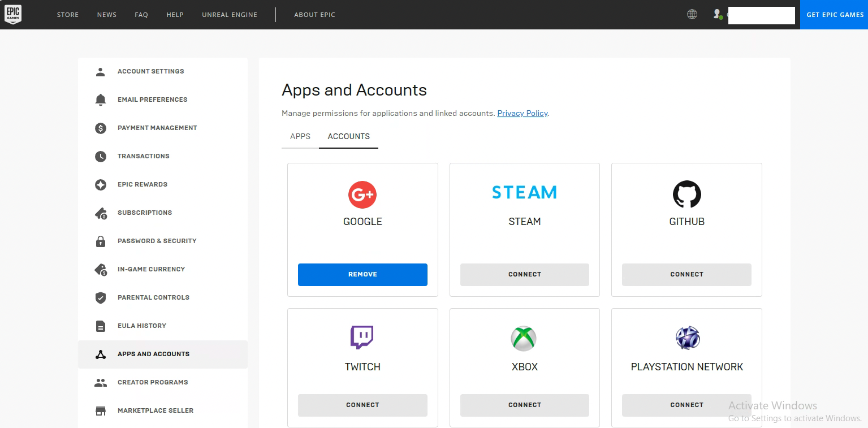Click the Subscriptions tag icon

click(x=101, y=213)
